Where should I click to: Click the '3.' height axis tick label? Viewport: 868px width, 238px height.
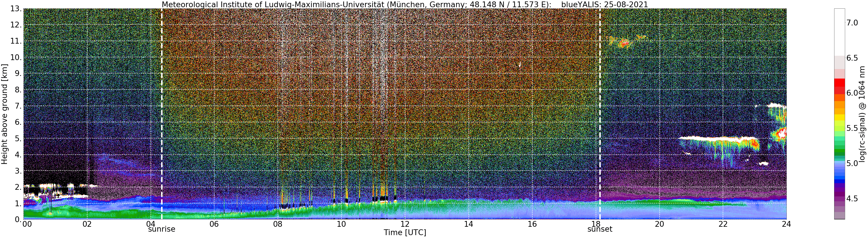18,171
